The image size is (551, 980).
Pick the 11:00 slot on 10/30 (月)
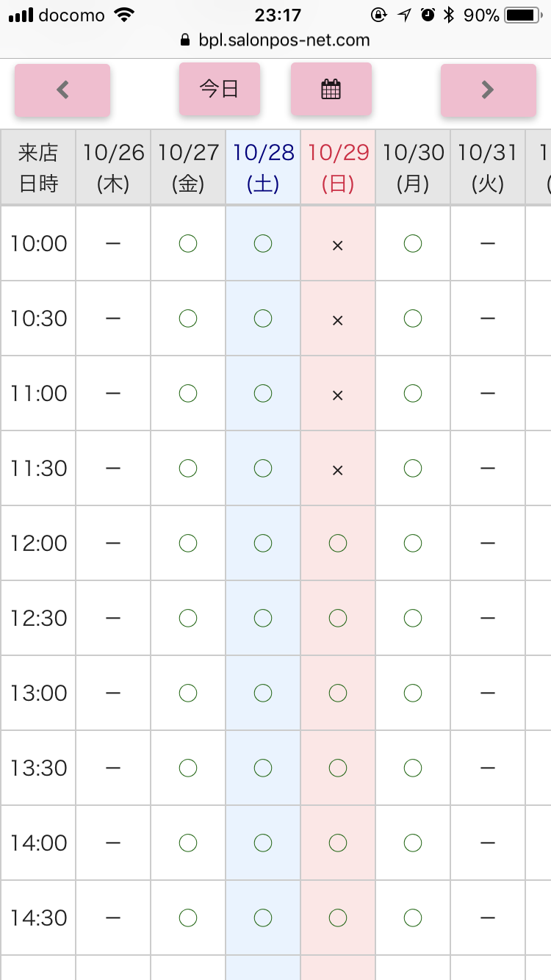tap(413, 393)
